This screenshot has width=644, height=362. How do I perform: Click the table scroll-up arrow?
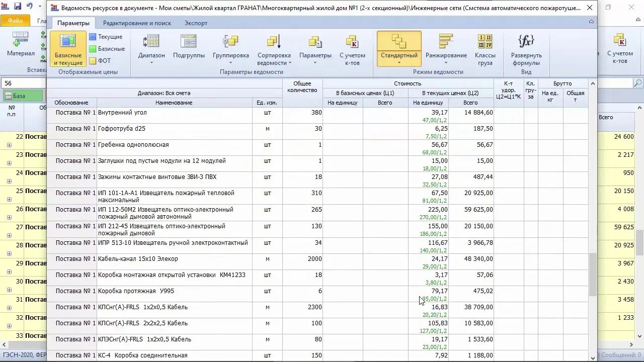click(593, 83)
